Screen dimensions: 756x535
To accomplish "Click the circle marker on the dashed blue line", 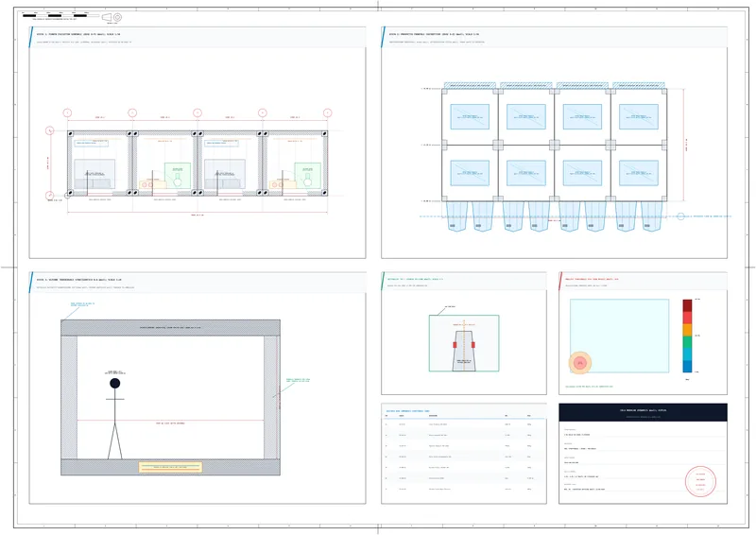I will pos(680,216).
